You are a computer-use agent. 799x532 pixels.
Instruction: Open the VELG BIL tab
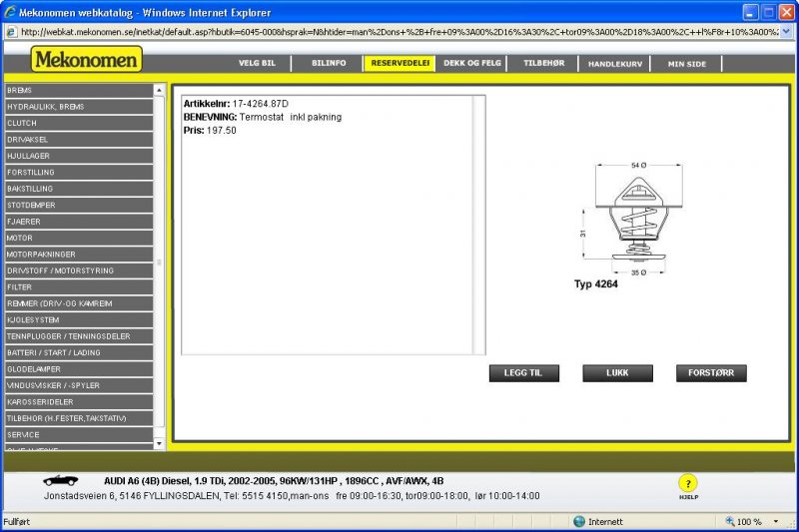pyautogui.click(x=255, y=63)
